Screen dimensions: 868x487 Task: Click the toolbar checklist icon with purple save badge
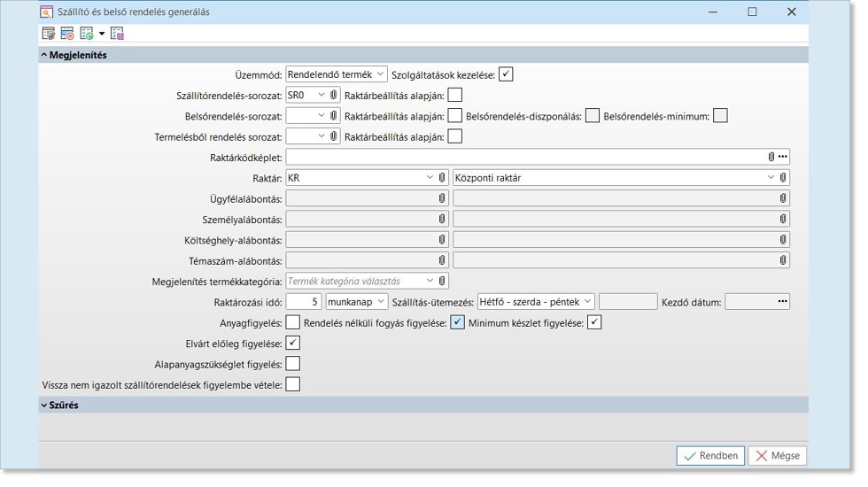pyautogui.click(x=117, y=34)
